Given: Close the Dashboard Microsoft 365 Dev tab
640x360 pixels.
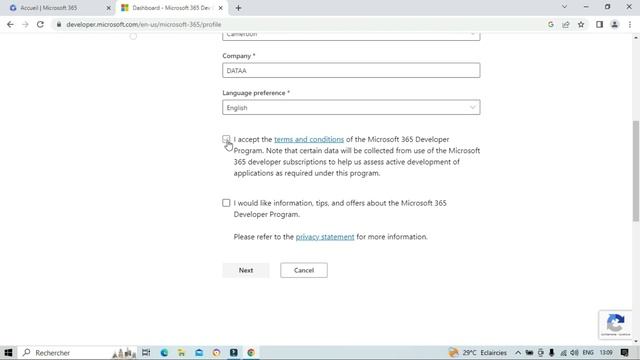Looking at the screenshot, I should click(220, 8).
